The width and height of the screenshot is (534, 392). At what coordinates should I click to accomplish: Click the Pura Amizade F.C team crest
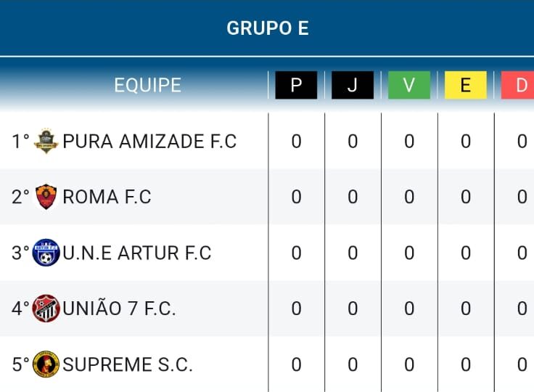click(x=46, y=141)
